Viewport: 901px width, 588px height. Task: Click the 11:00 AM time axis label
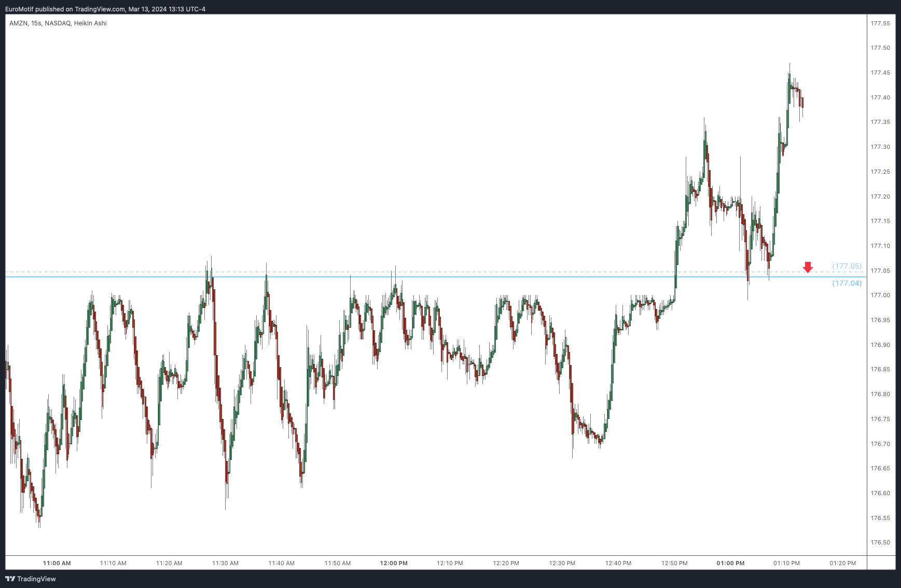click(x=57, y=563)
